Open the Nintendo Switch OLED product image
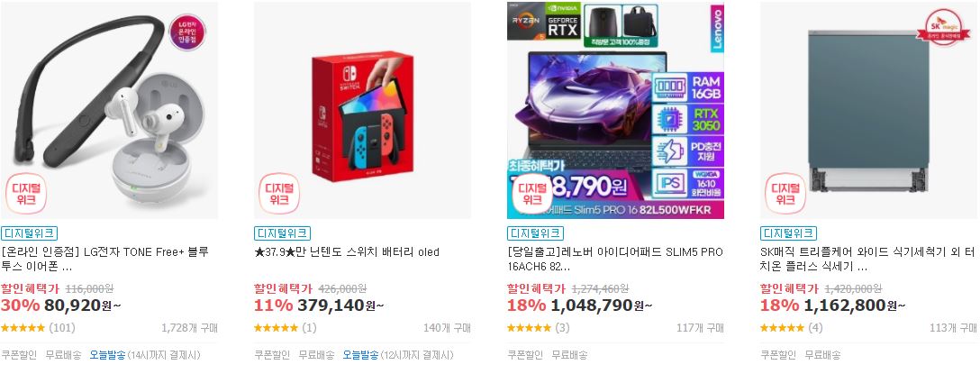This screenshot has height=383, width=980. [362, 110]
